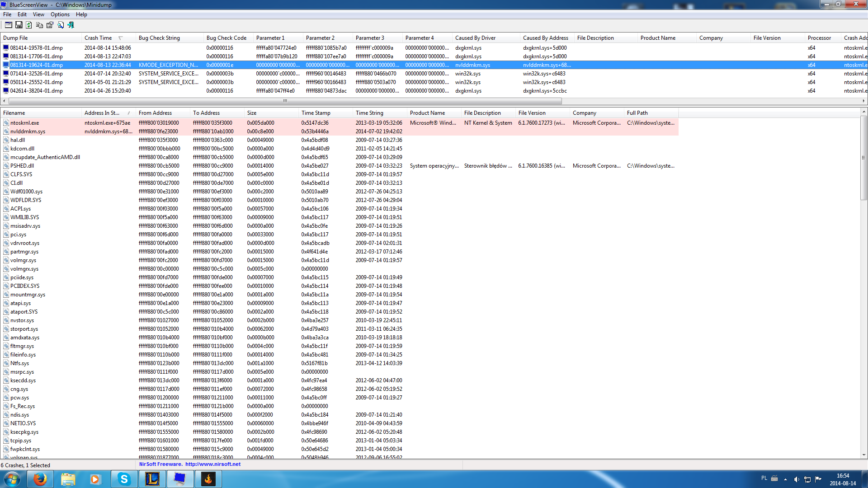The width and height of the screenshot is (868, 488).
Task: Open the View menu
Action: pyautogui.click(x=38, y=14)
